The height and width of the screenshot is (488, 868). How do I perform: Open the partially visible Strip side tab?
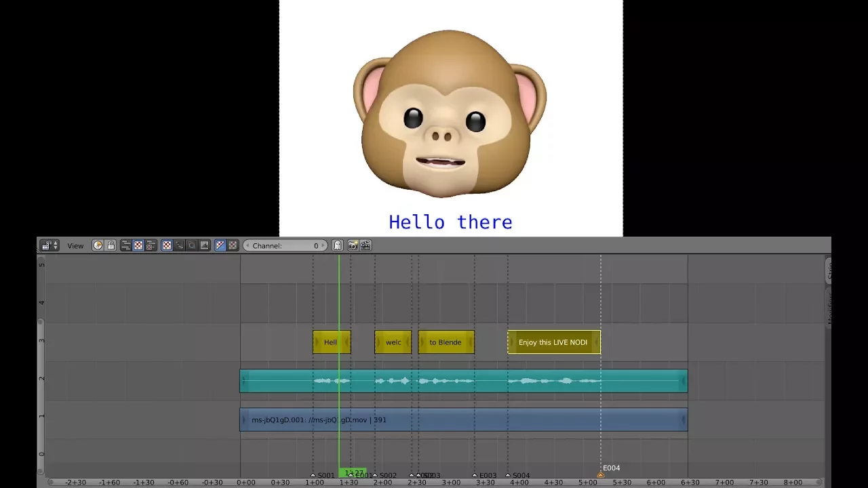[x=829, y=272]
